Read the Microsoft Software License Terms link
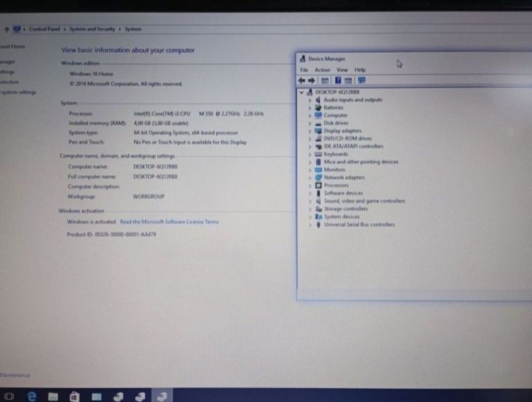The height and width of the screenshot is (402, 532). coord(169,222)
